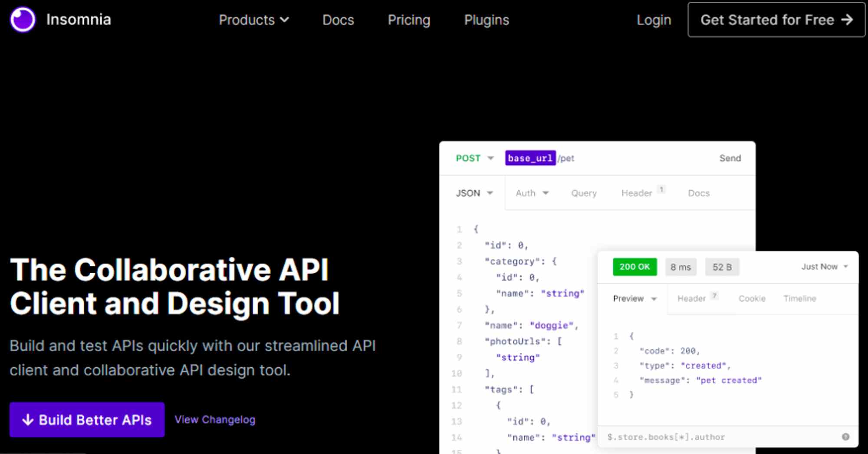Click the /pet URL path field
This screenshot has height=454, width=868.
point(566,159)
